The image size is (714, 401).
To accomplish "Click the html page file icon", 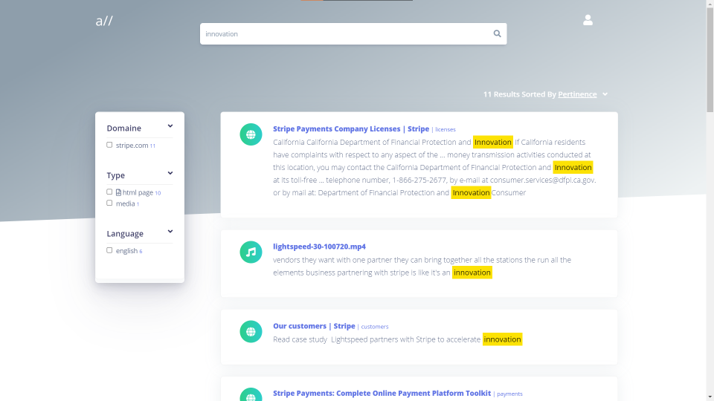I will 118,193.
